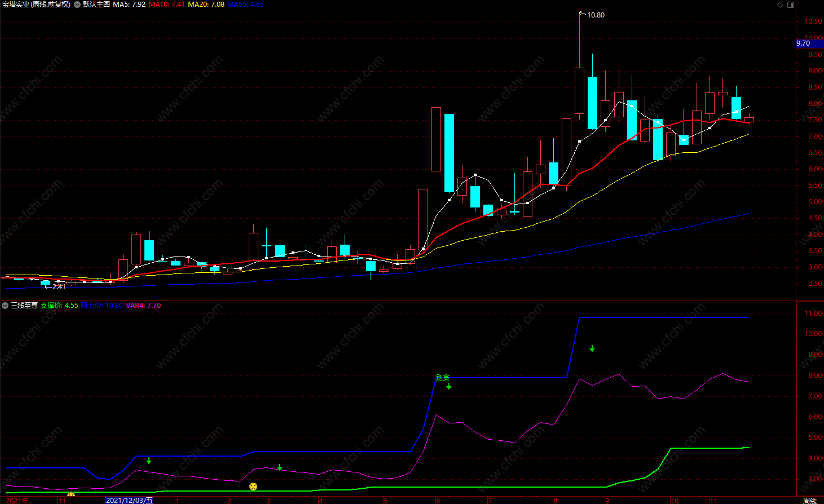Viewport: 824px width, 504px height.
Task: Click the yellow smiley face at the bottom edge
Action: (71, 495)
